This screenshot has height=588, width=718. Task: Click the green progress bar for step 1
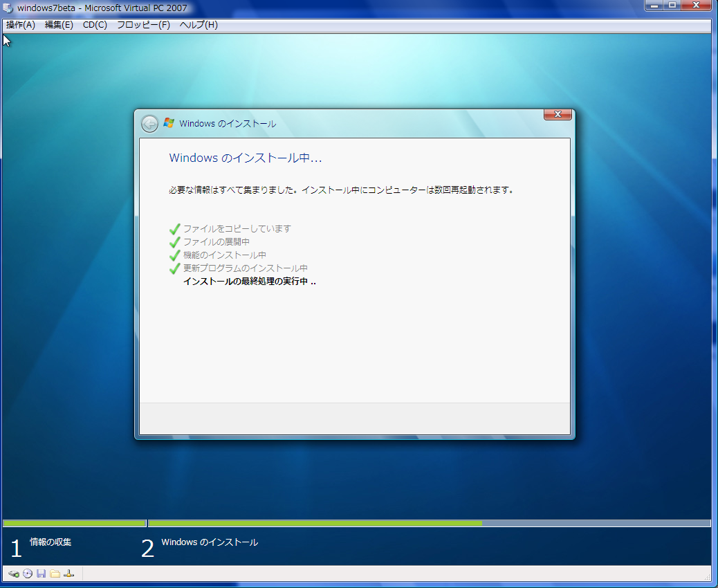point(74,523)
